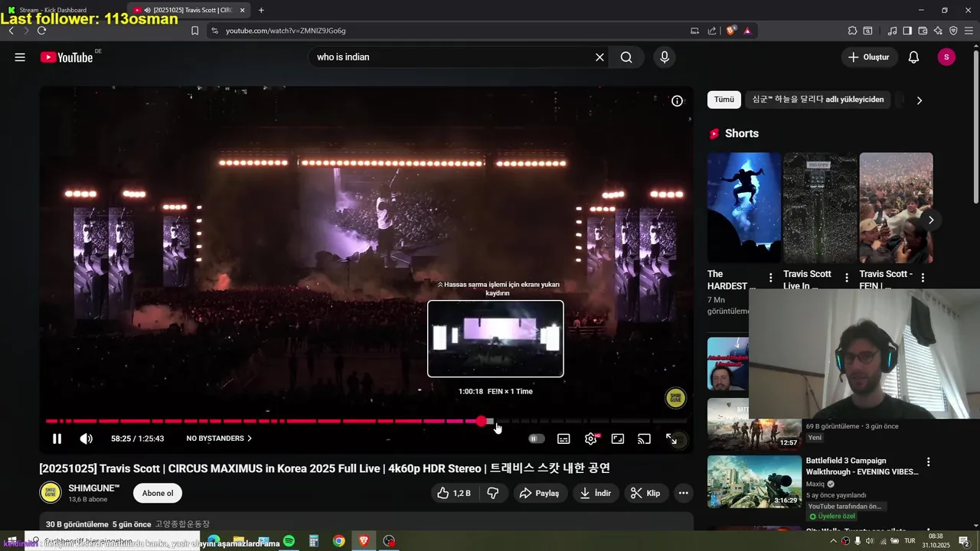The height and width of the screenshot is (551, 980).
Task: Open the Brave Wallet icon
Action: [x=923, y=31]
